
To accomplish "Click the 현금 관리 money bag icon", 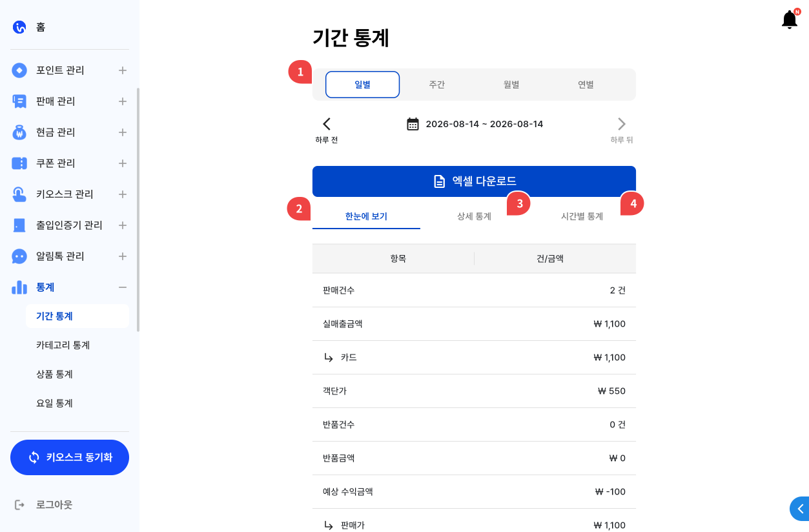I will pyautogui.click(x=19, y=132).
